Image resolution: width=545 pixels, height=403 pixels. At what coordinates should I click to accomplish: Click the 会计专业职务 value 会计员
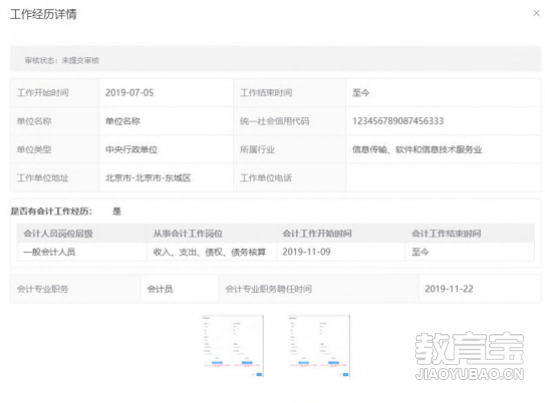coord(160,289)
